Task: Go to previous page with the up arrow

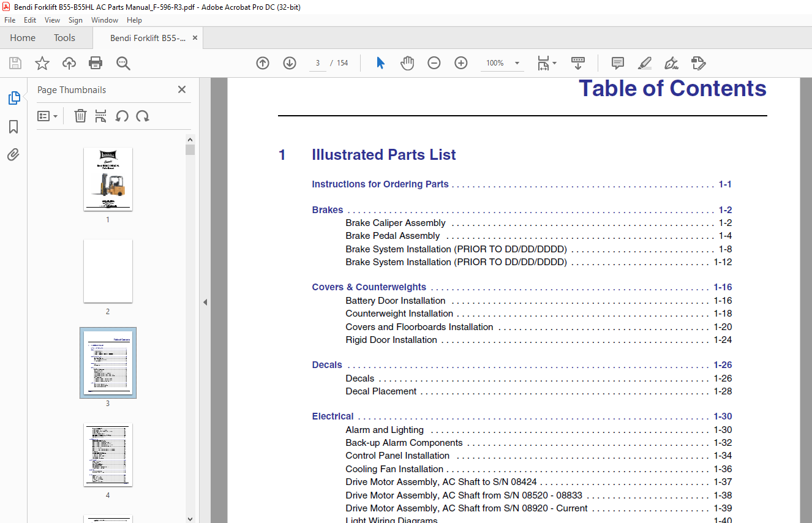Action: tap(263, 63)
